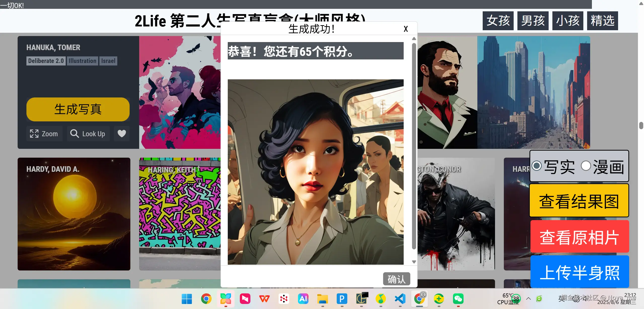Viewport: 644px width, 309px height.
Task: Open WPS Office from the taskbar
Action: pyautogui.click(x=264, y=299)
